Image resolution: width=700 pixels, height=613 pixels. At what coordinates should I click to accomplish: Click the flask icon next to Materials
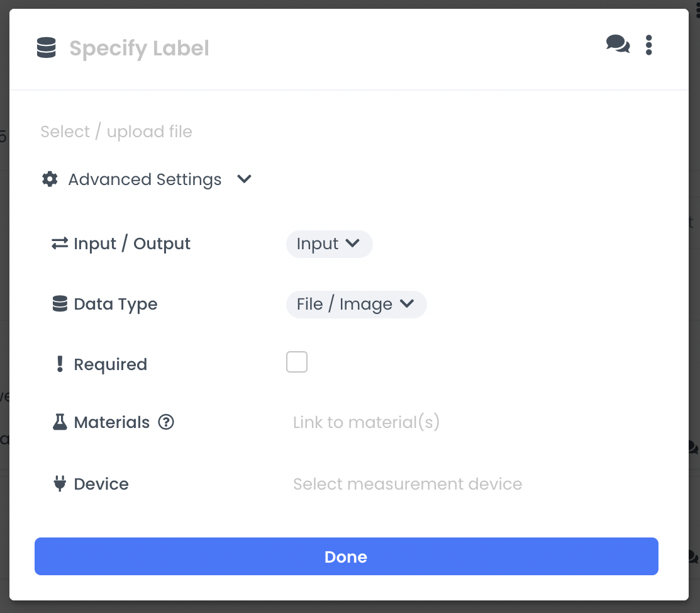point(60,422)
